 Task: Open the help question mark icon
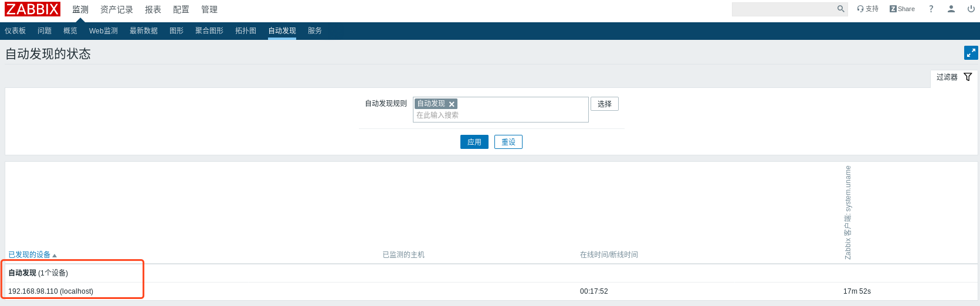tap(931, 9)
